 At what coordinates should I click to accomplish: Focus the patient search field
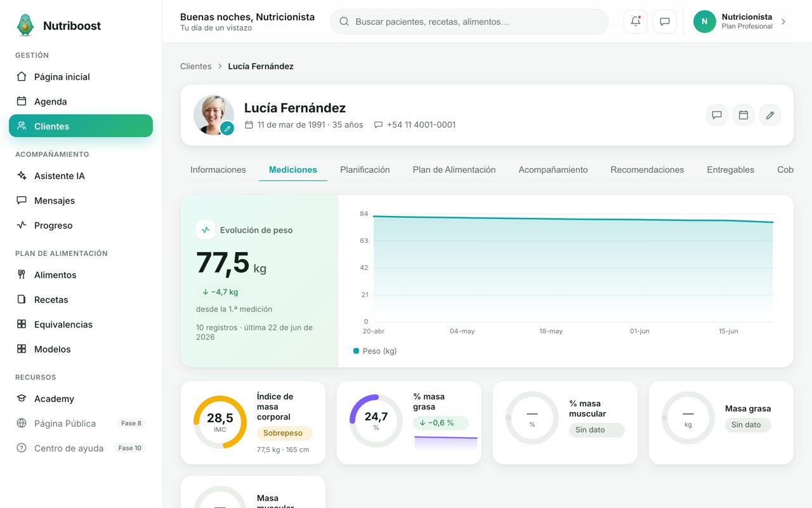(x=469, y=22)
